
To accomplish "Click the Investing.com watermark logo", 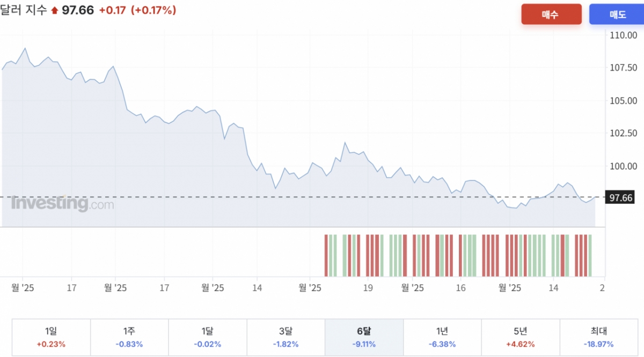I will 62,204.
